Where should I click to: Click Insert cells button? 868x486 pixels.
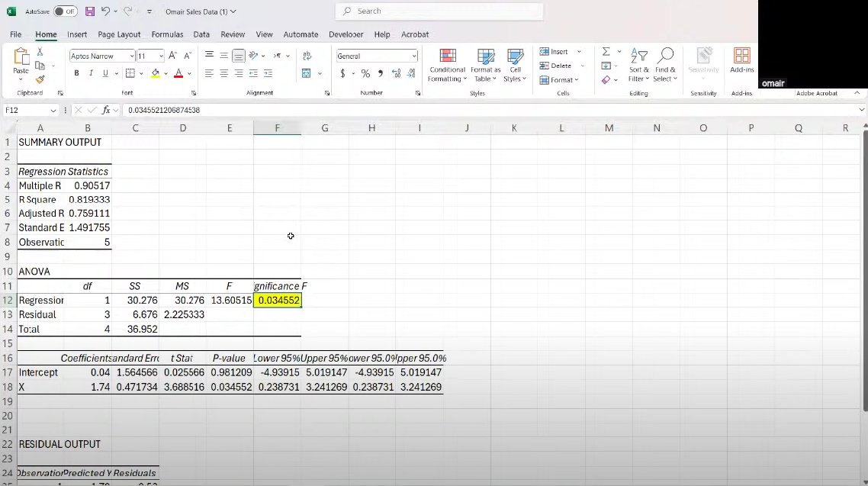[555, 51]
